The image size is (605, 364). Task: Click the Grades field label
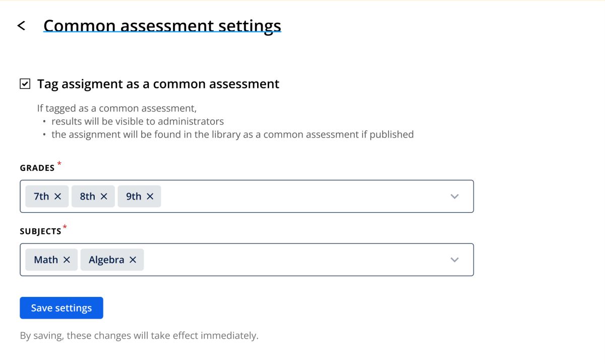[37, 168]
